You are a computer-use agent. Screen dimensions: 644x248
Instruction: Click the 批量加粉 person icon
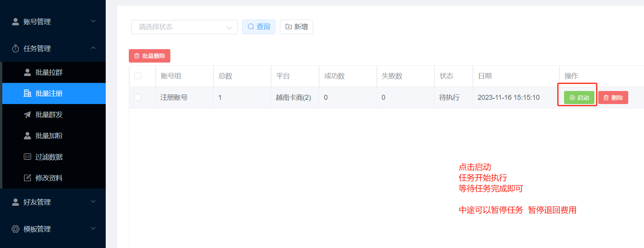(27, 136)
